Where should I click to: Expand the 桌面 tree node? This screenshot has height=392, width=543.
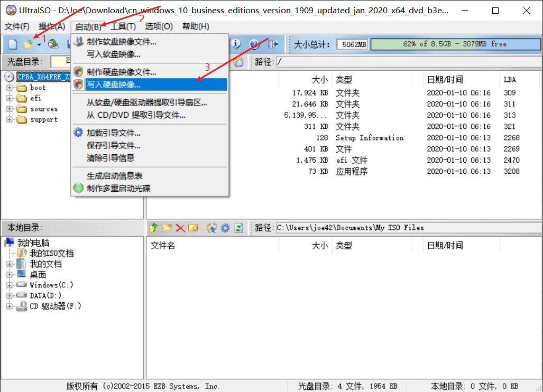coord(10,275)
